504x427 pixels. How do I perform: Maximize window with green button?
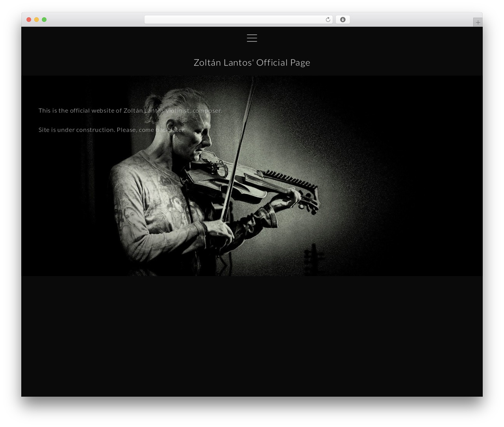click(44, 20)
